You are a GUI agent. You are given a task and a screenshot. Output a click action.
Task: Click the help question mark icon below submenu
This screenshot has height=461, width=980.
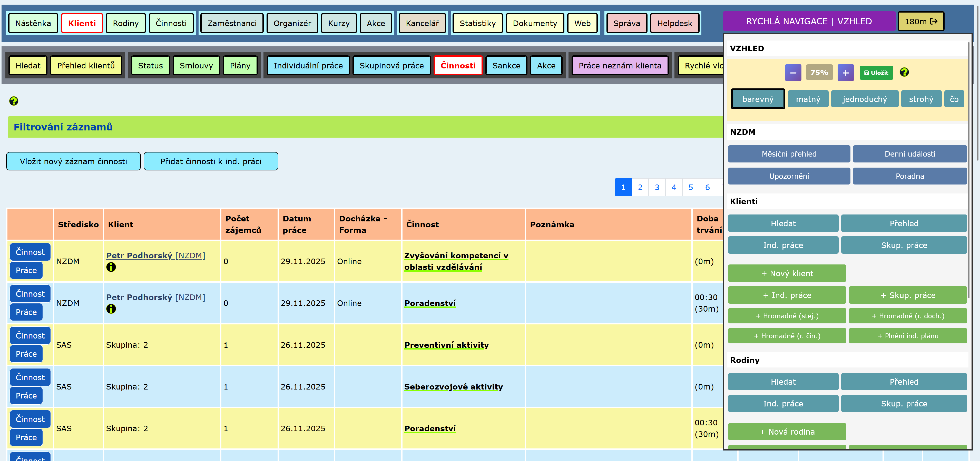[14, 101]
